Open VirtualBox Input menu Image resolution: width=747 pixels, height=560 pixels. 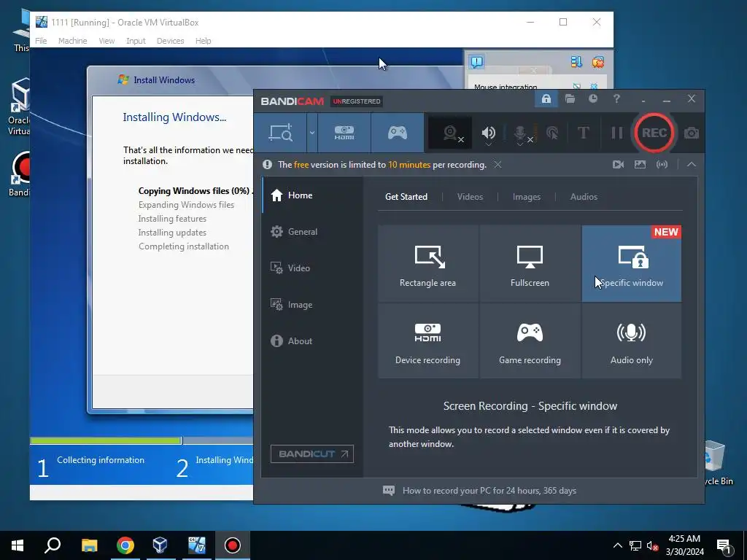pyautogui.click(x=136, y=41)
